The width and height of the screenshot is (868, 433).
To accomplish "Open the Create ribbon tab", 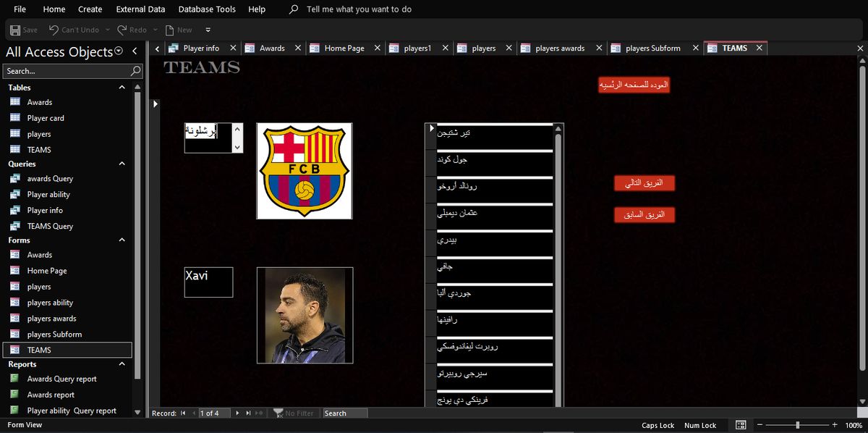I will tap(90, 9).
